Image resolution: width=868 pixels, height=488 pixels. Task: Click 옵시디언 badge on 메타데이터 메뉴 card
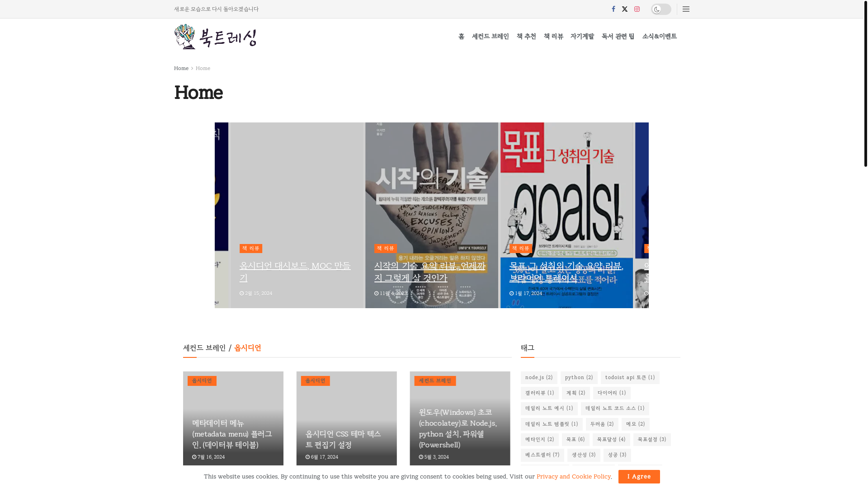pos(202,381)
